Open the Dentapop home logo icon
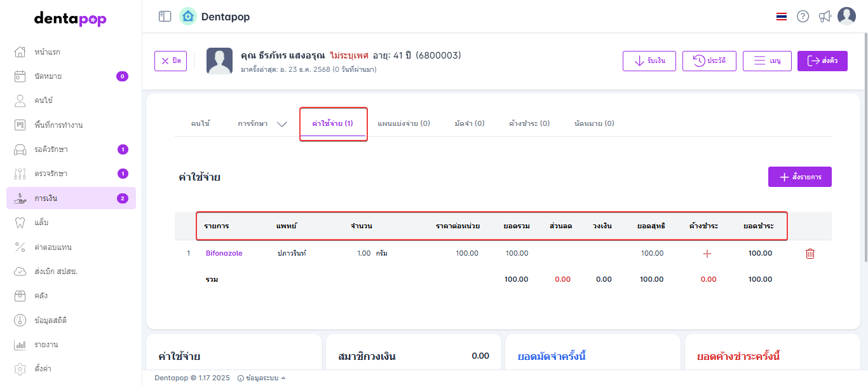Screen dimensions: 868x386 click(188, 17)
